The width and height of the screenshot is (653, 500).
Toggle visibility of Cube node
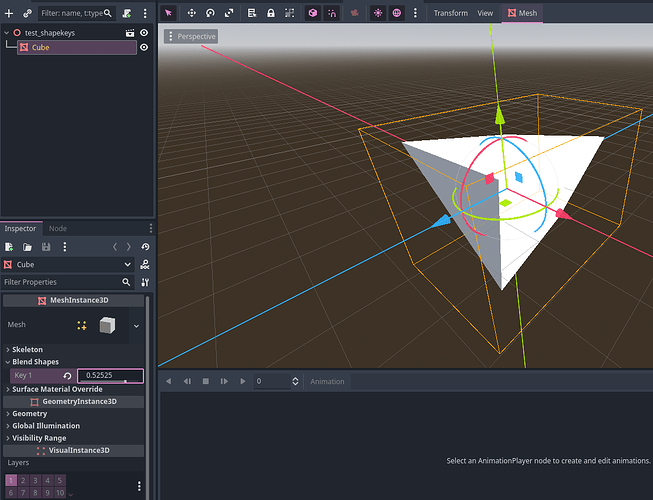coord(144,47)
